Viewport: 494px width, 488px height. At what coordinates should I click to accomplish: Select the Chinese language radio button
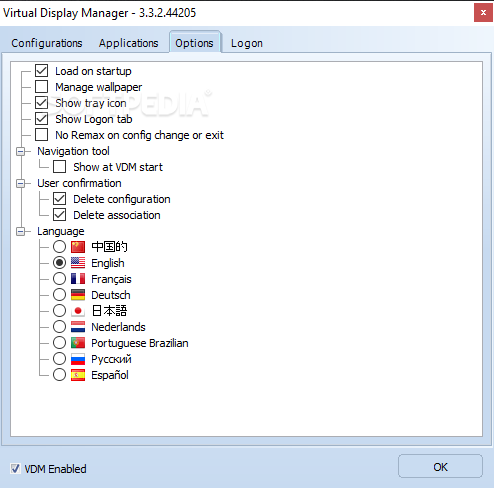59,247
